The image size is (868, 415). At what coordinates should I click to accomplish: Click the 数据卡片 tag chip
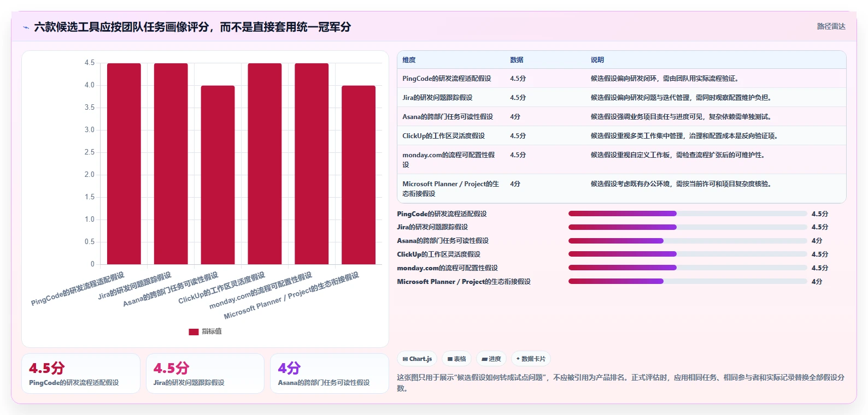[x=531, y=359]
